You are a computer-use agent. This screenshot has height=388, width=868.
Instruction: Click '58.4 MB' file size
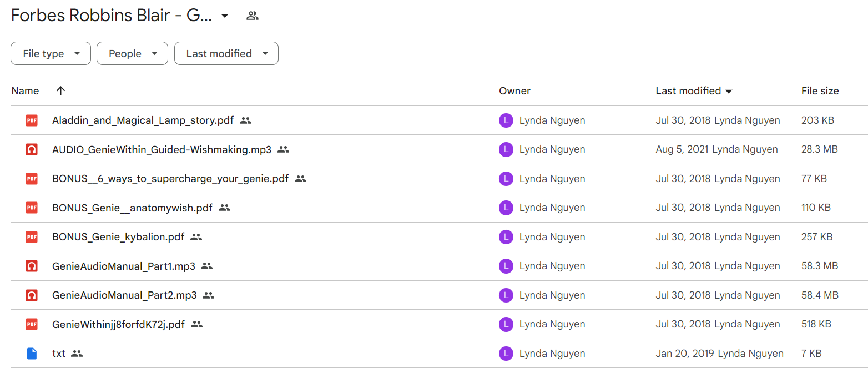[820, 295]
